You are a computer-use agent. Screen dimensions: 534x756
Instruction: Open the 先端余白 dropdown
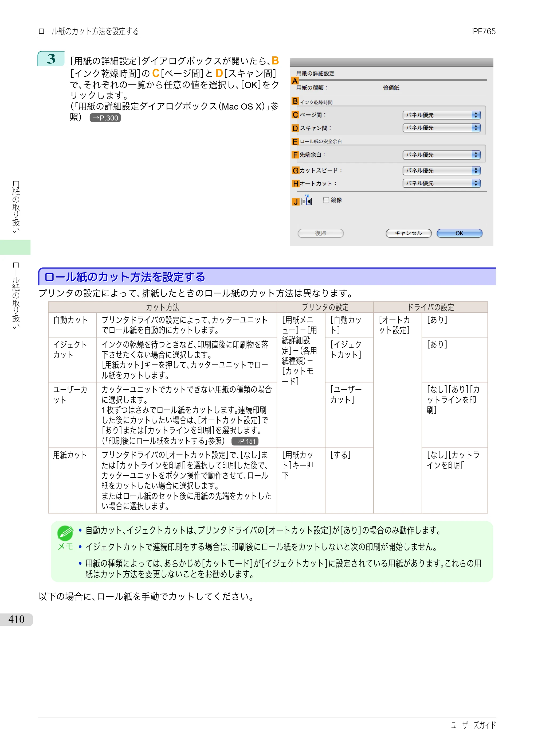pos(441,155)
